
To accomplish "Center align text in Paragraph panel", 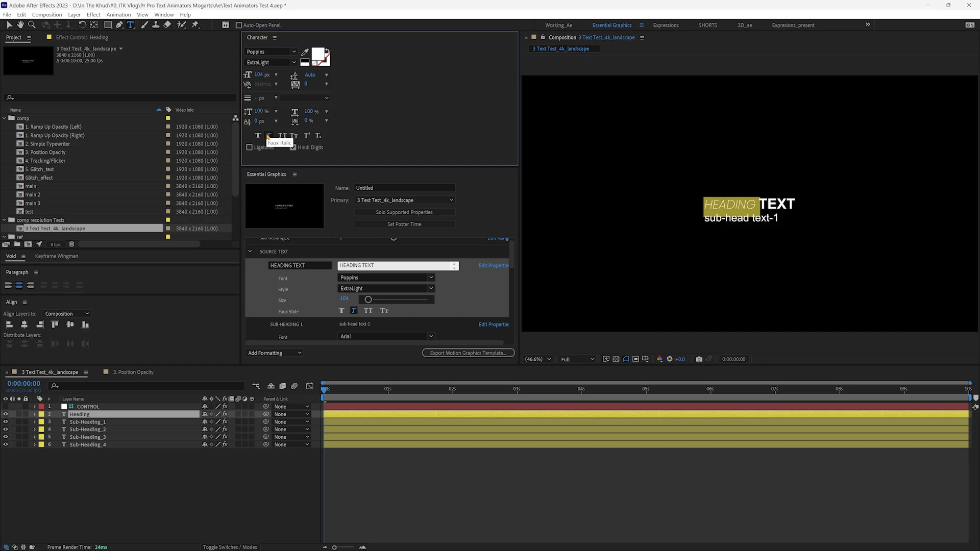I will point(19,285).
